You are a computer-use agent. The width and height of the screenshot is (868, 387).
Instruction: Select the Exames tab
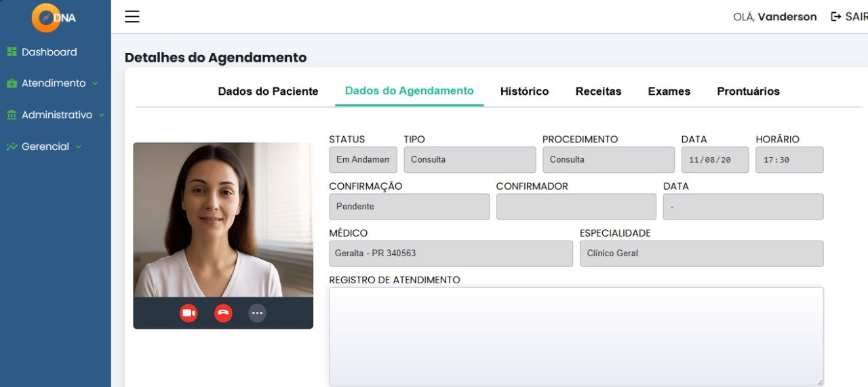(x=669, y=91)
